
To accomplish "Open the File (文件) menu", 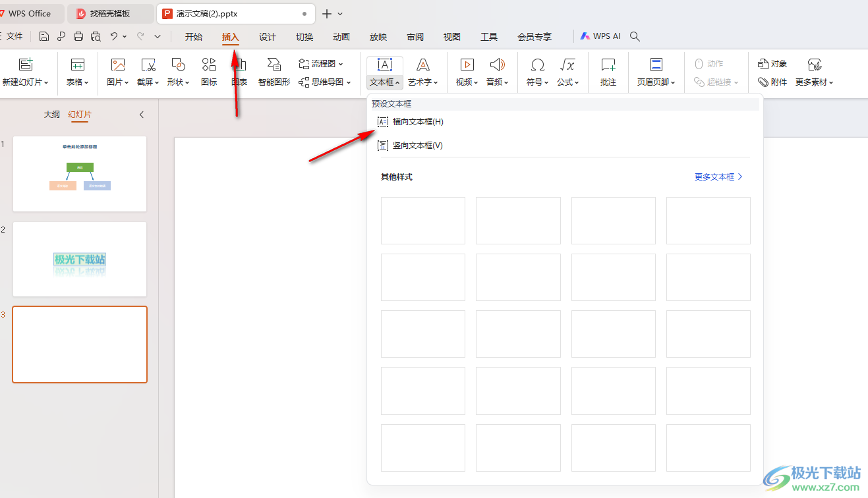I will (x=14, y=37).
